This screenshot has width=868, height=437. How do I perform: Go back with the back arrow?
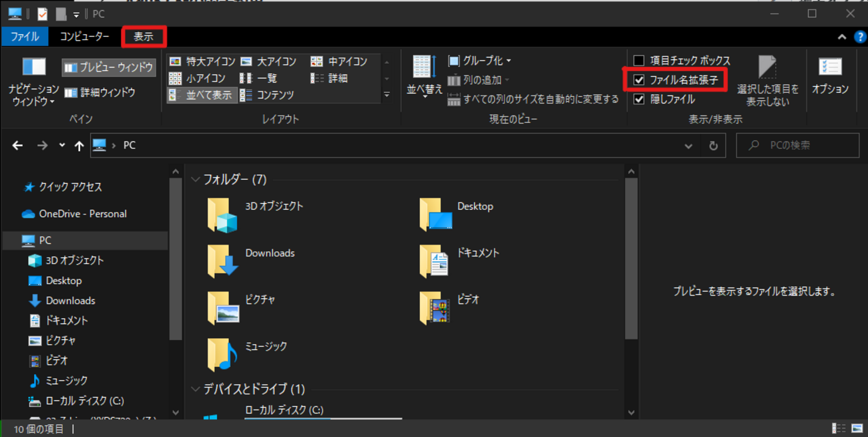(18, 145)
